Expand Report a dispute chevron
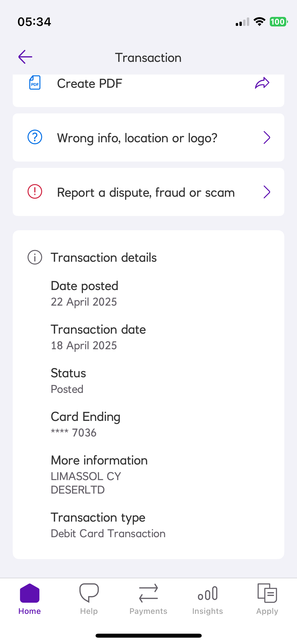This screenshot has width=297, height=644. [x=267, y=192]
